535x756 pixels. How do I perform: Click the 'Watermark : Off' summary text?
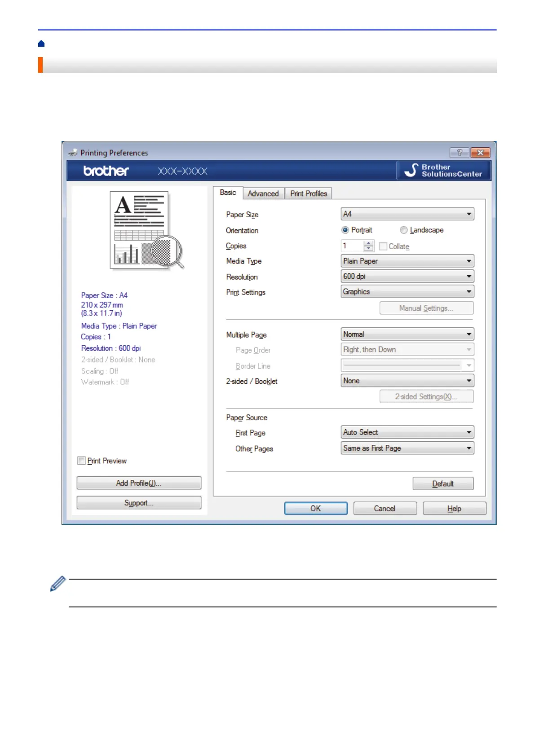105,382
